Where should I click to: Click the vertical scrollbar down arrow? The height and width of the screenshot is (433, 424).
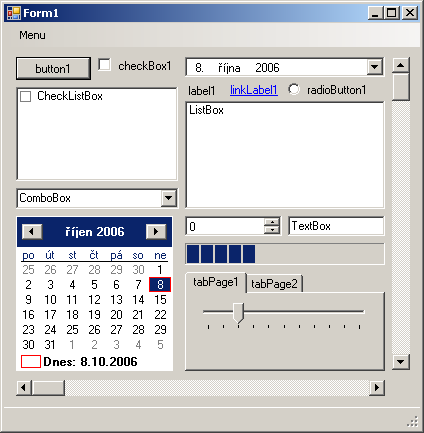click(401, 361)
